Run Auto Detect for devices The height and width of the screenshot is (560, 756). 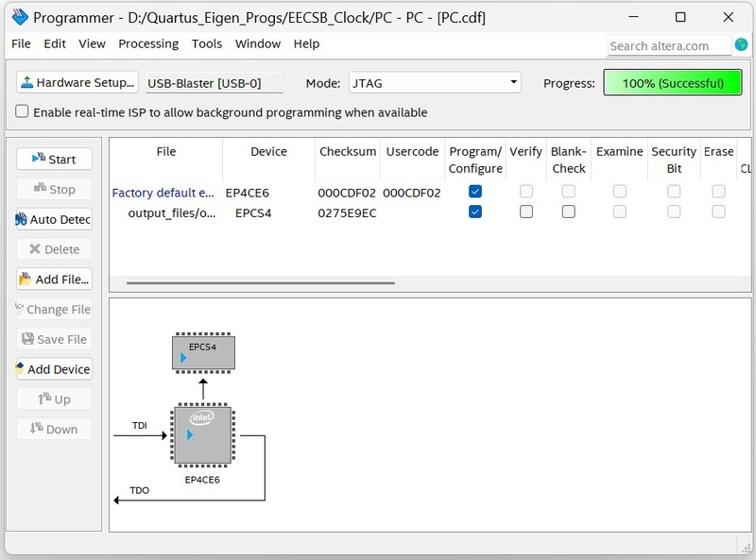pyautogui.click(x=54, y=219)
